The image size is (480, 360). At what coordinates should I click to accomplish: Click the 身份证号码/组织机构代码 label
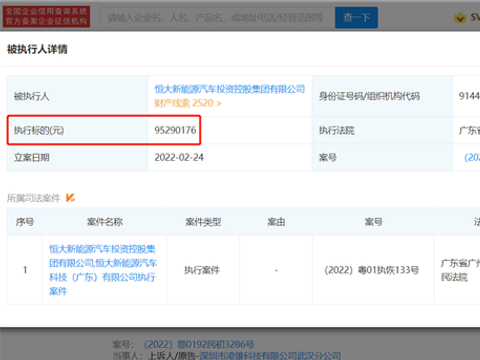[x=369, y=96]
